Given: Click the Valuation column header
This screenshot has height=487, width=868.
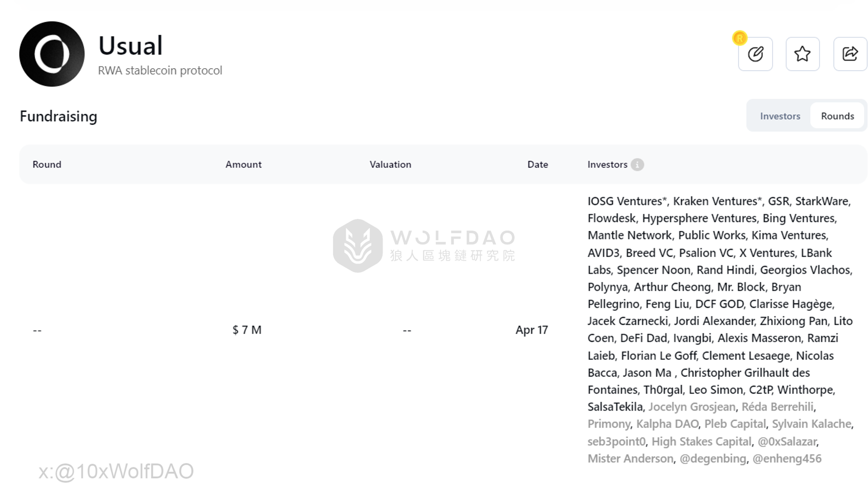Looking at the screenshot, I should tap(390, 165).
